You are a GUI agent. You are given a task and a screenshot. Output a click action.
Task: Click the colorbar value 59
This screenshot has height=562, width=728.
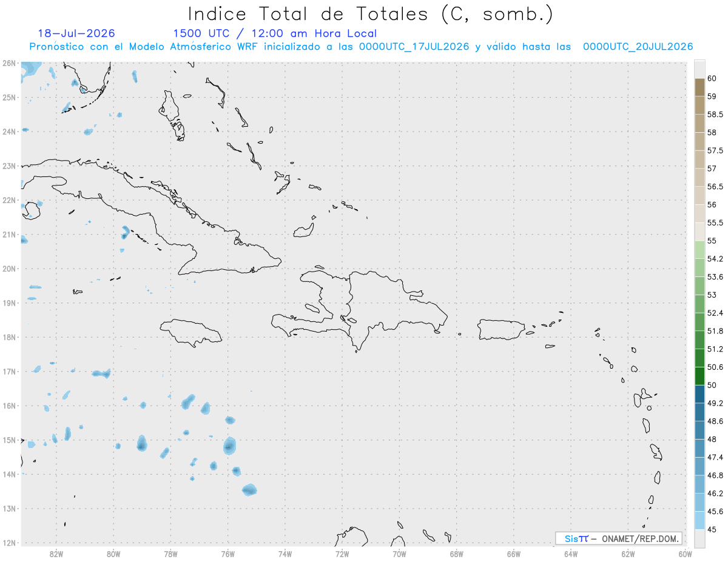[x=712, y=96]
